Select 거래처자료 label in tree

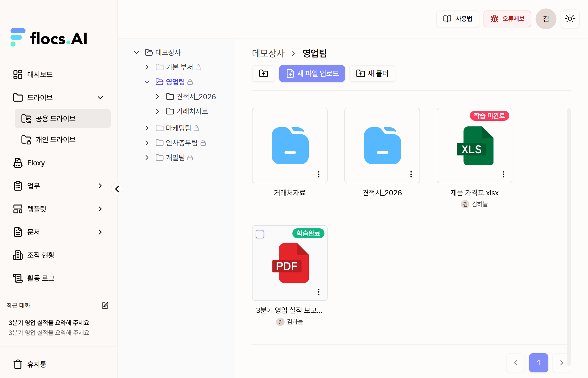point(192,111)
